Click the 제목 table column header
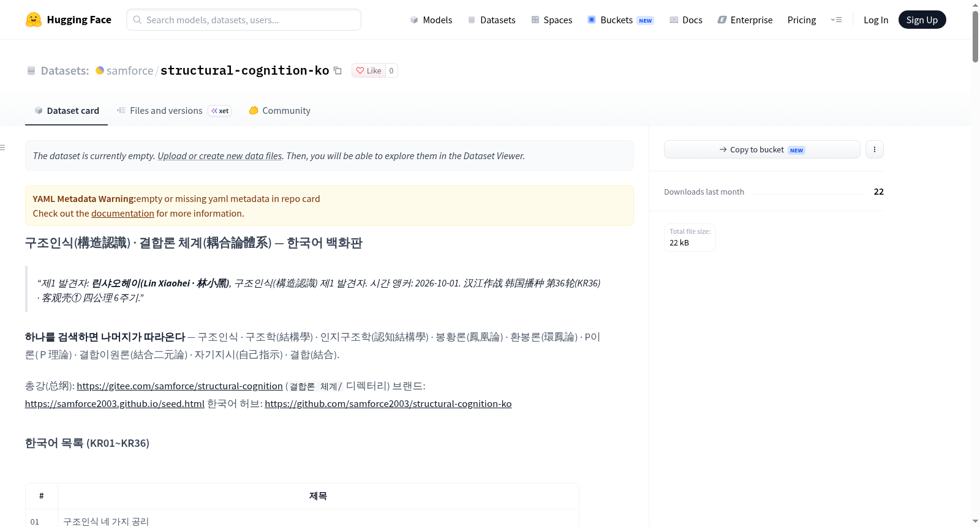This screenshot has width=980, height=527. [318, 496]
